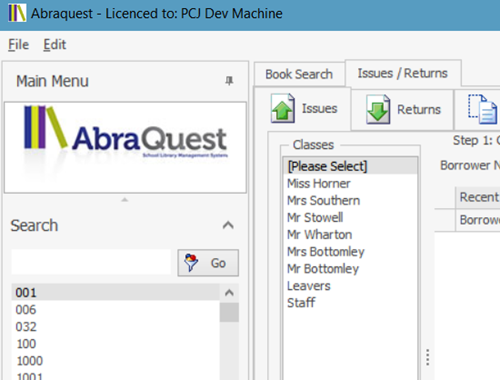
Task: Click the Abraquest title bar logo
Action: coord(17,13)
